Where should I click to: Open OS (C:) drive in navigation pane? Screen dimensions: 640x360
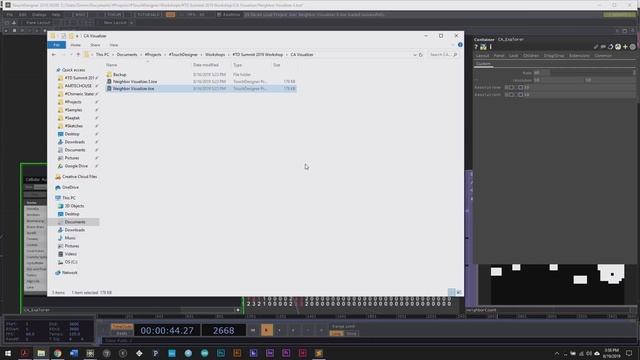71,262
